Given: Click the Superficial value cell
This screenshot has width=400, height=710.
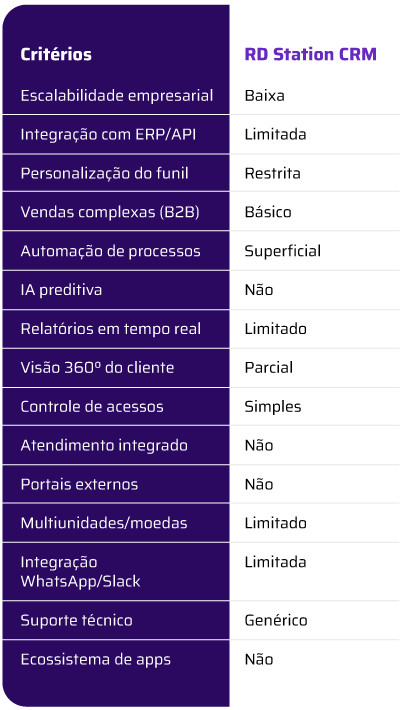Looking at the screenshot, I should click(x=283, y=251).
